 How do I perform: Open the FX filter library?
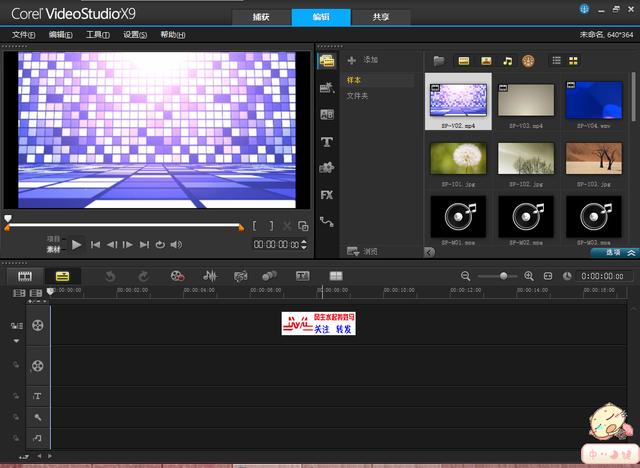(x=326, y=195)
